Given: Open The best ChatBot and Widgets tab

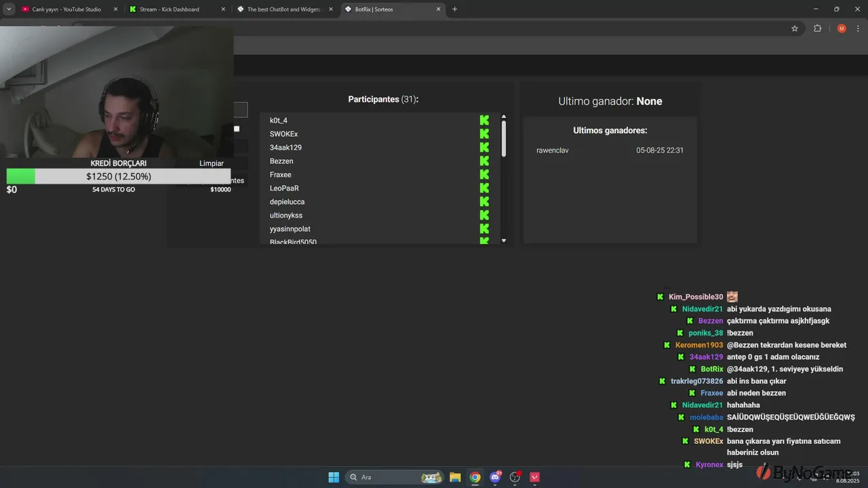Looking at the screenshot, I should coord(285,9).
